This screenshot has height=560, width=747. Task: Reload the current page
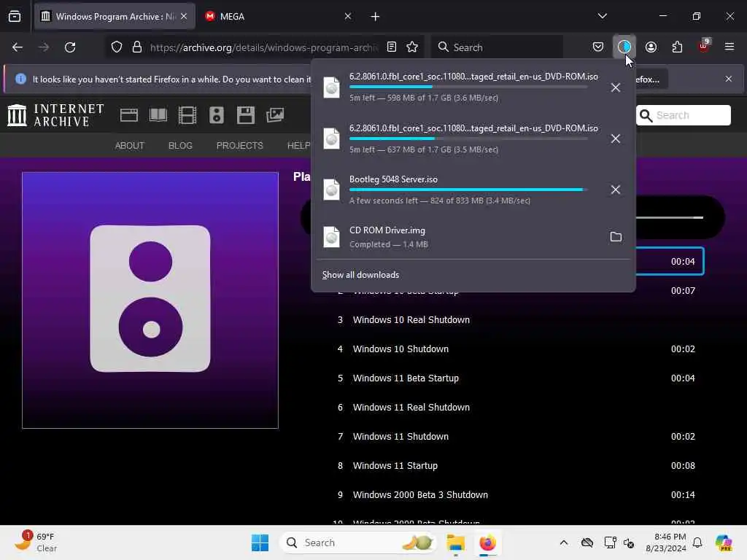click(70, 47)
